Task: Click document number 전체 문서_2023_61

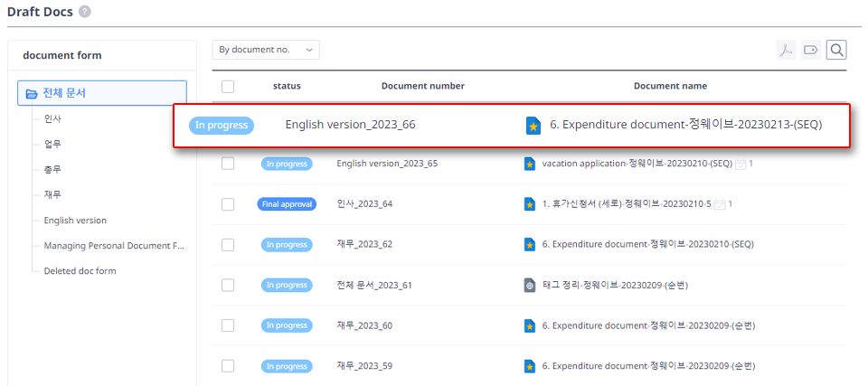Action: point(374,286)
